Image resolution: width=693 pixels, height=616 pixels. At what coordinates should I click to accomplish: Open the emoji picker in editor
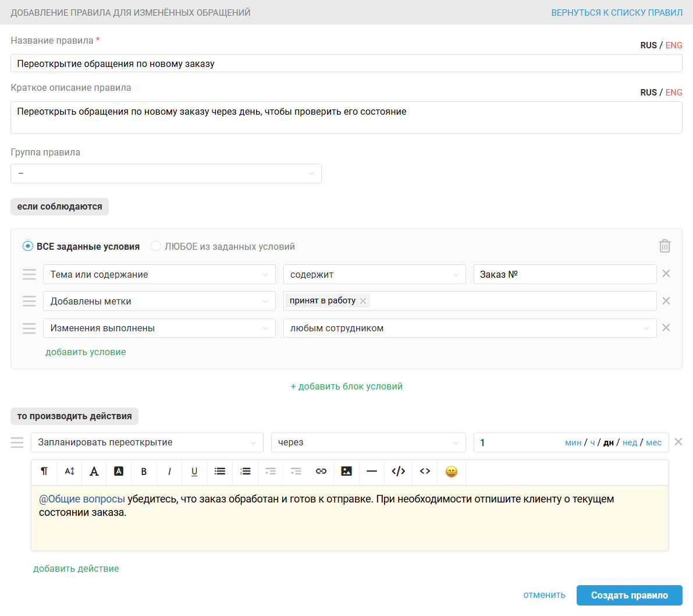[451, 472]
